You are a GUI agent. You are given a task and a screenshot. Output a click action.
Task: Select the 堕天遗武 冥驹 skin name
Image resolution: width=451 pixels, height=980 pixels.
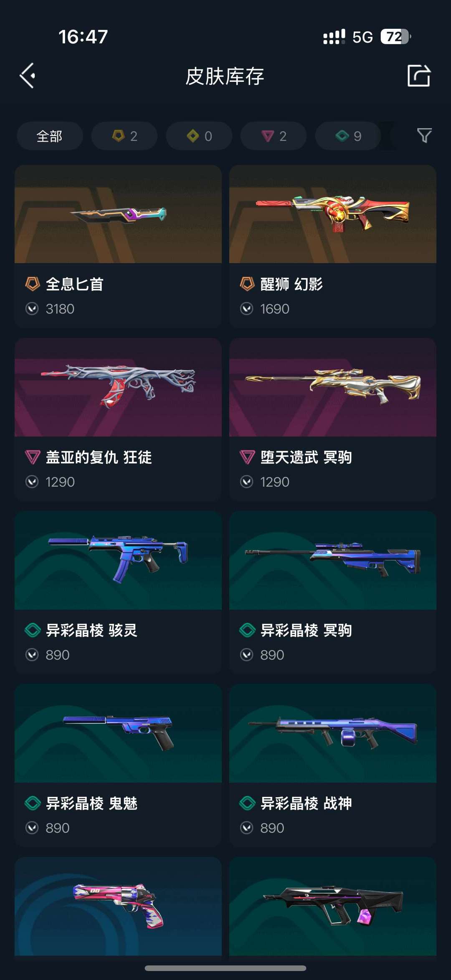306,457
